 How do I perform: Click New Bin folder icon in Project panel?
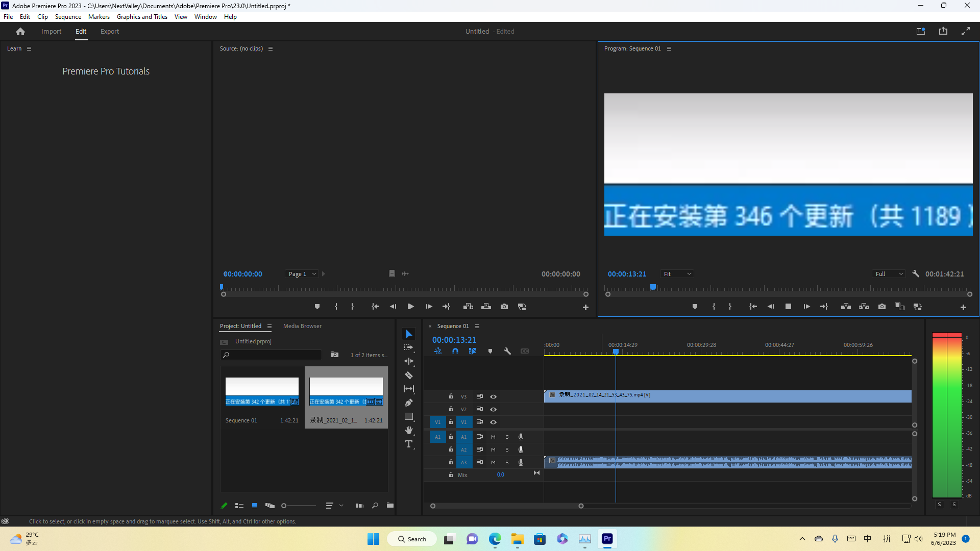pyautogui.click(x=390, y=506)
